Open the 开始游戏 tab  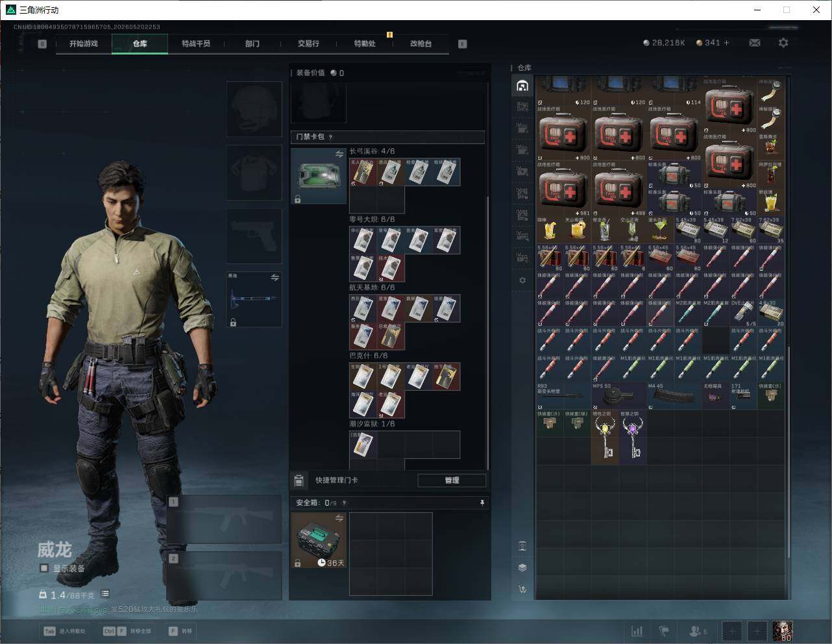(x=84, y=43)
